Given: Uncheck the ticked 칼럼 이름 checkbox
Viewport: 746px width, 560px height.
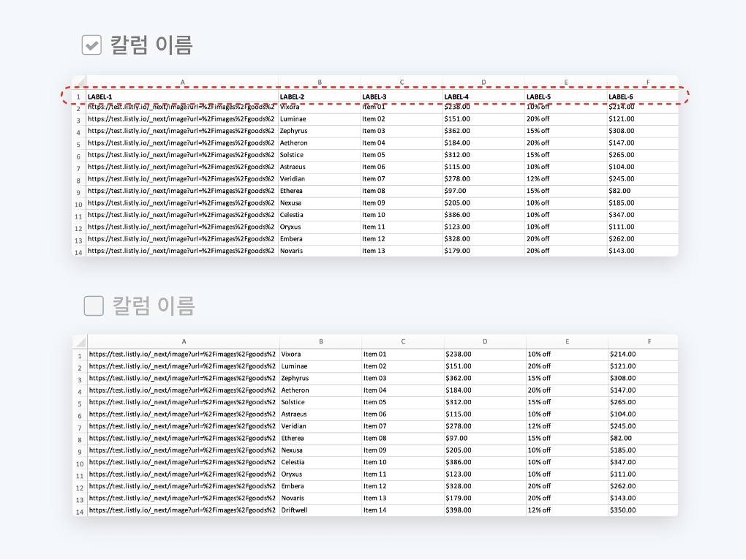Looking at the screenshot, I should (x=91, y=46).
